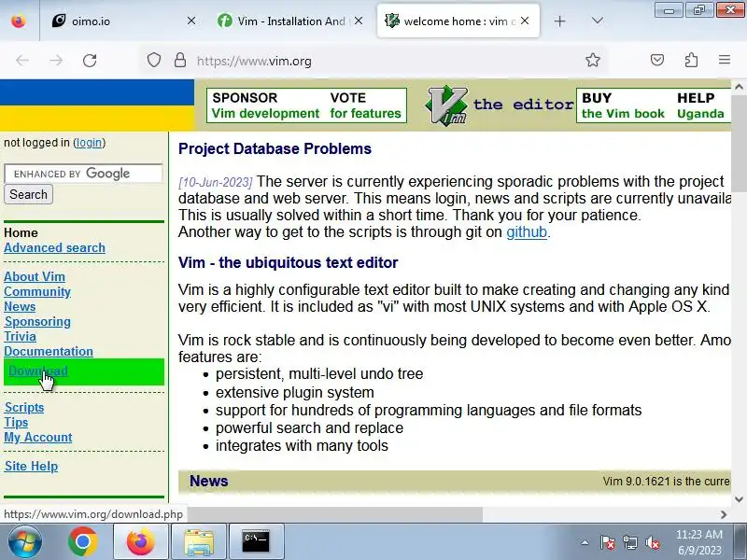Go forward to next page
This screenshot has width=747, height=560.
click(56, 61)
